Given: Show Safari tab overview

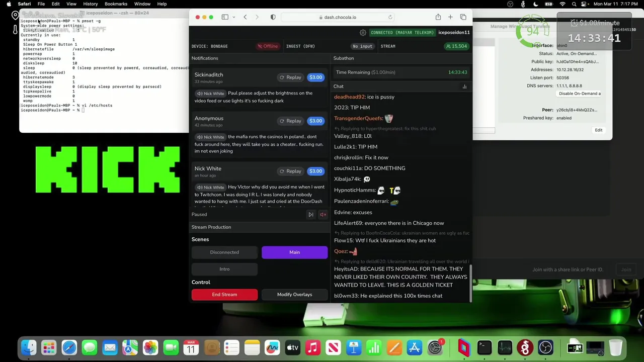Looking at the screenshot, I should click(x=463, y=17).
